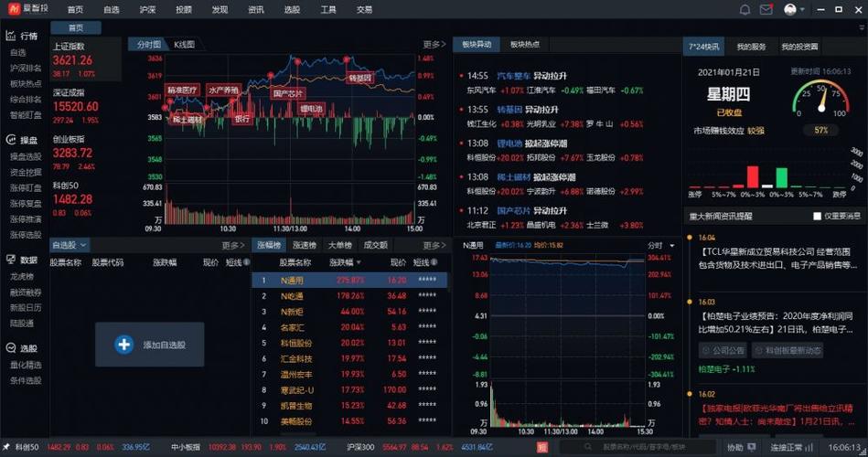Viewport: 868px width, 457px height.
Task: Expand the account dropdown arrow beside avatar
Action: point(802,9)
